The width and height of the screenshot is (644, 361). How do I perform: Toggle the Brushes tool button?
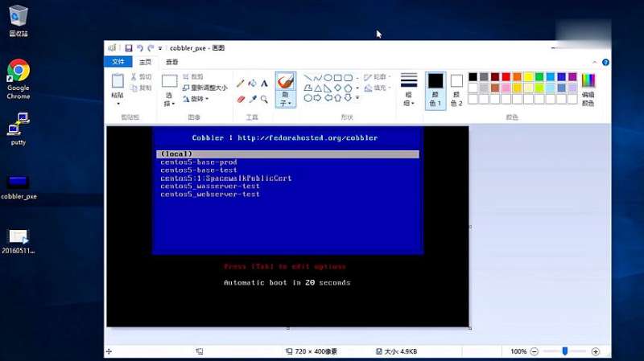tap(285, 84)
